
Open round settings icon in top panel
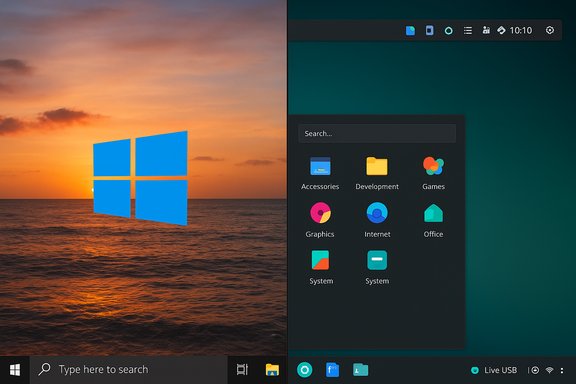click(550, 30)
